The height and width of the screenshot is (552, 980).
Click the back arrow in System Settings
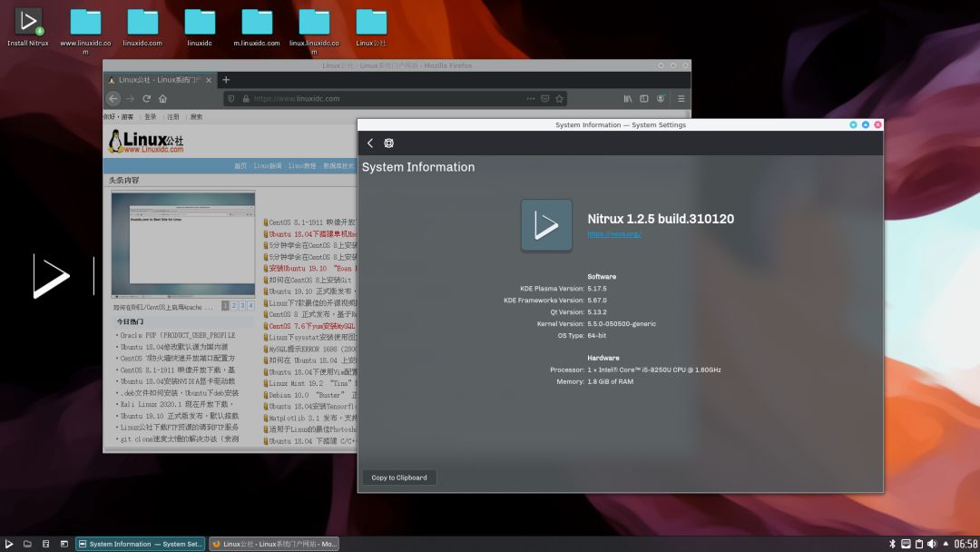click(370, 143)
